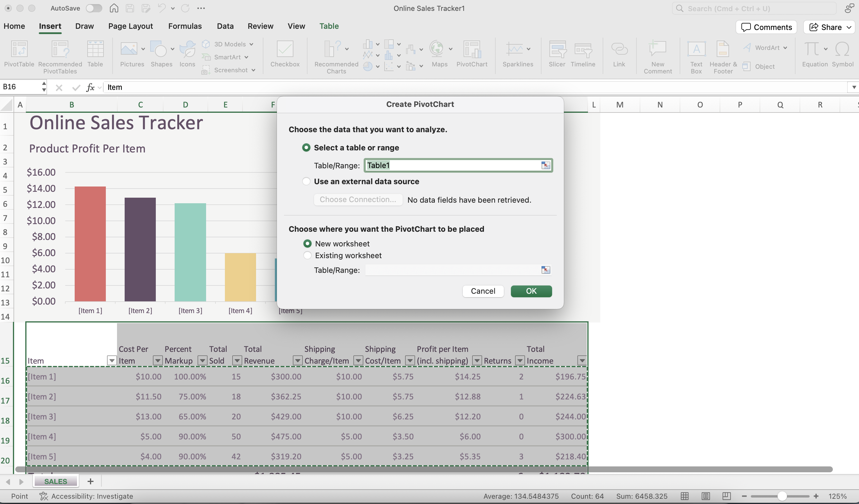Open the Returns column filter dropdown
This screenshot has width=859, height=504.
520,360
